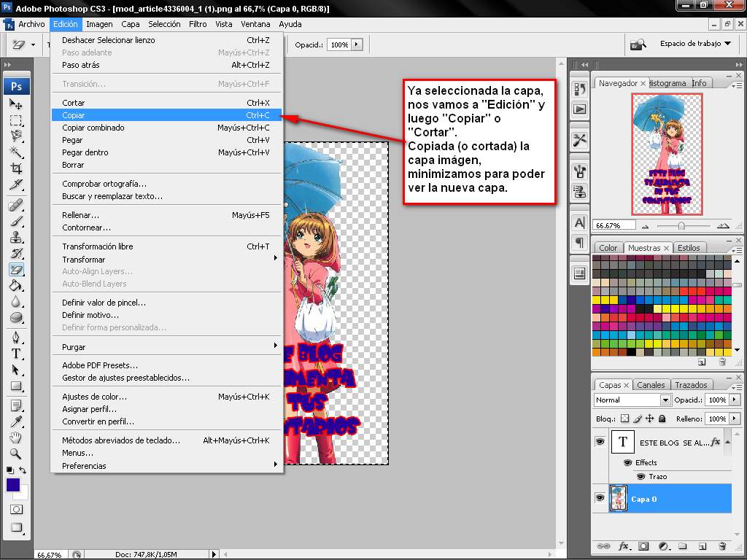Choose Copiar from Edición menu

[x=166, y=115]
